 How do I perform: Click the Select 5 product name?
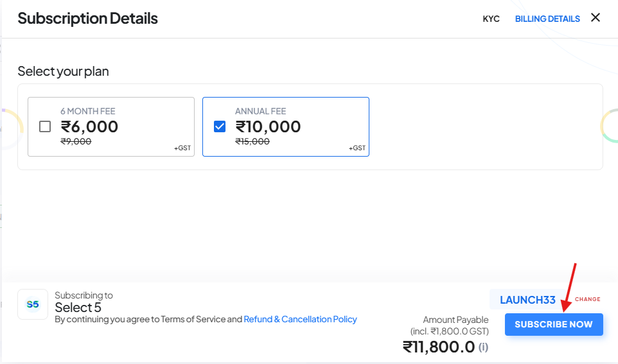pos(78,307)
